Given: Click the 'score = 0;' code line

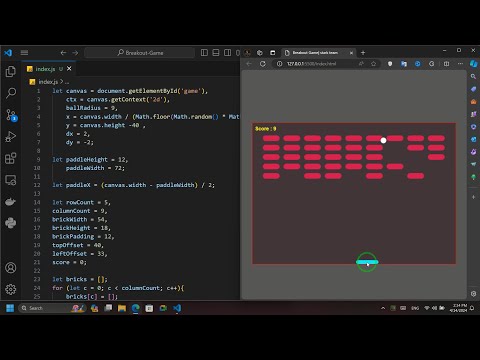Looking at the screenshot, I should pyautogui.click(x=69, y=262).
